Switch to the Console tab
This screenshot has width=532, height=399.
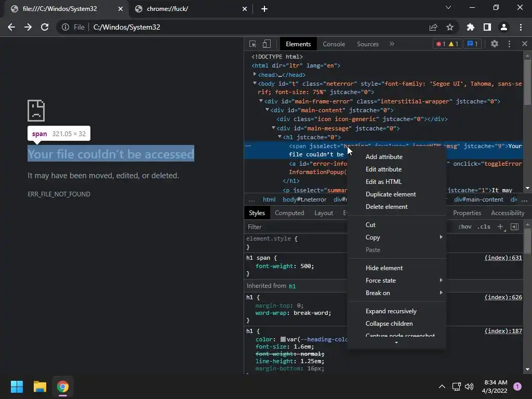tap(334, 44)
